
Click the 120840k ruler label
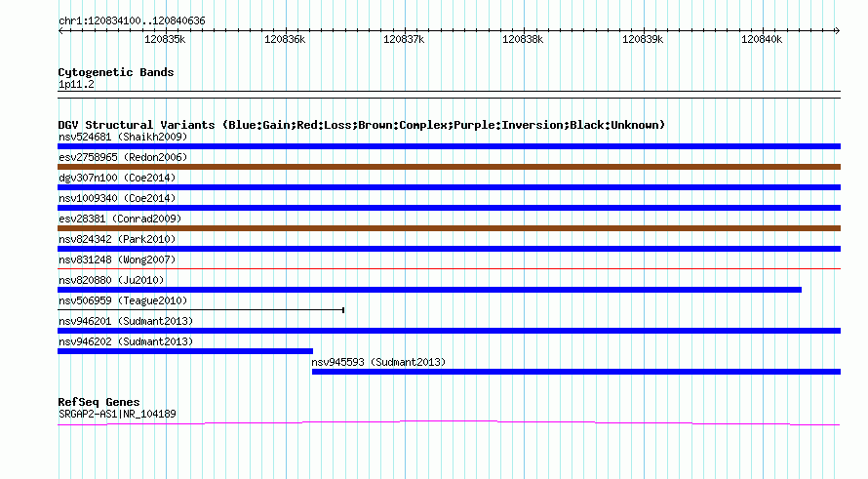762,39
